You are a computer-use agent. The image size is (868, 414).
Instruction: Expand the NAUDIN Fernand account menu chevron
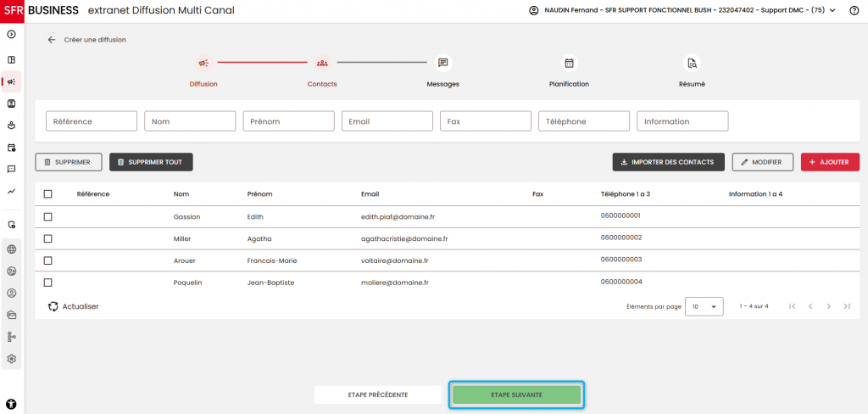pos(832,10)
